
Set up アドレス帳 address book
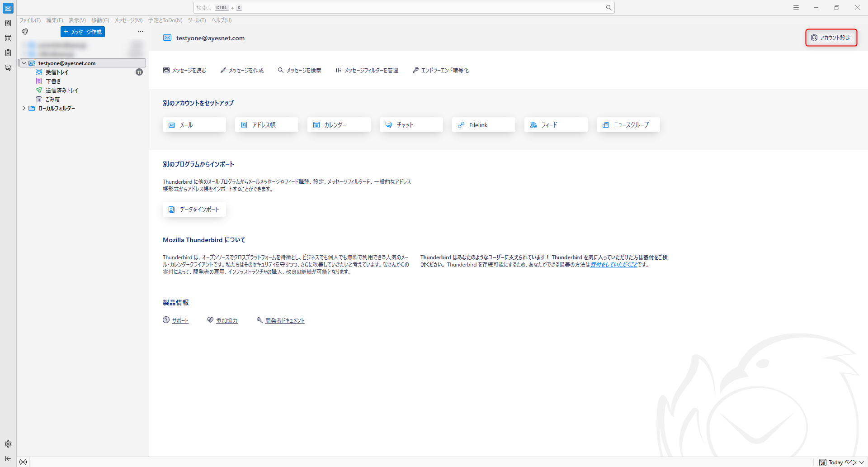pos(267,125)
